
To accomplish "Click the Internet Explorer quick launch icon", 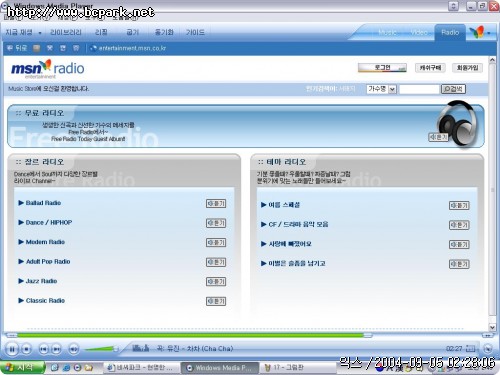I will tap(66, 368).
